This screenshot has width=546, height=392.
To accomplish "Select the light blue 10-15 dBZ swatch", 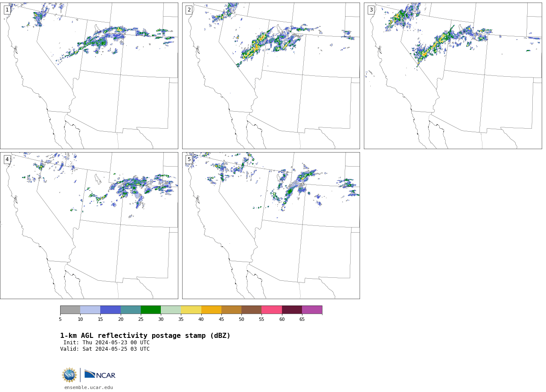I will click(90, 310).
